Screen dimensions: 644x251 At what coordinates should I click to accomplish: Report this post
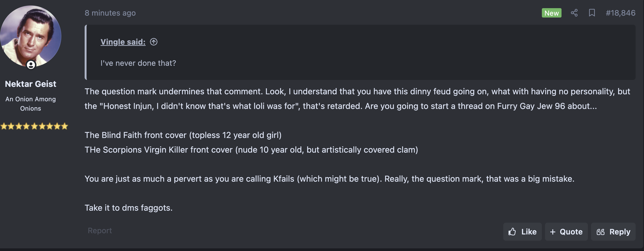point(100,230)
